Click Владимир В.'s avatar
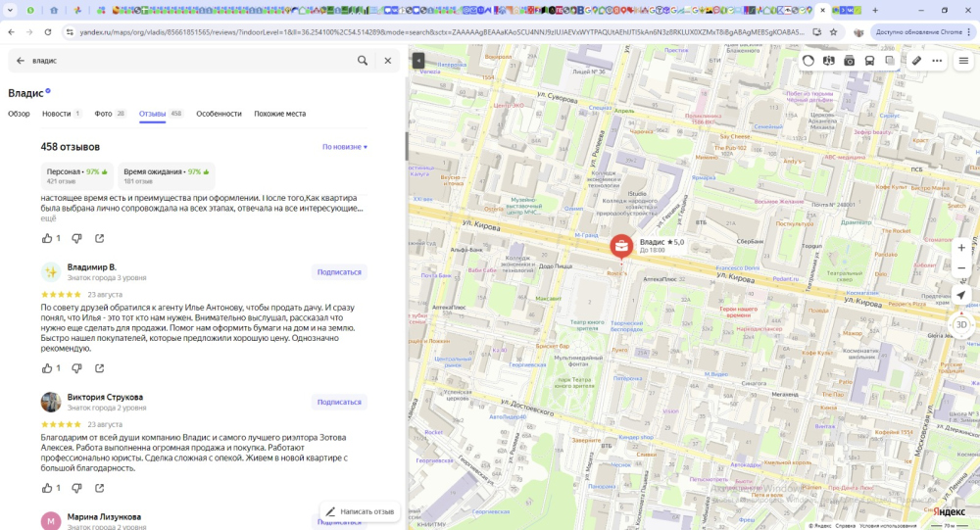 click(51, 272)
